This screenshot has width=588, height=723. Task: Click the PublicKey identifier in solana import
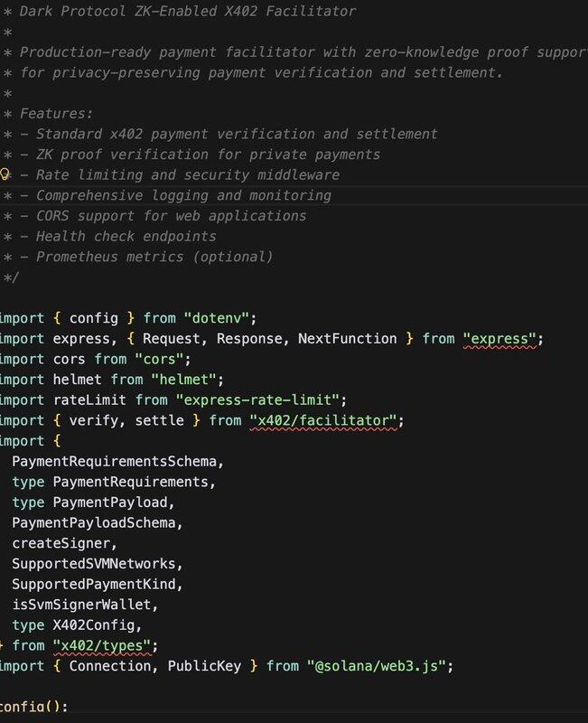pos(206,666)
